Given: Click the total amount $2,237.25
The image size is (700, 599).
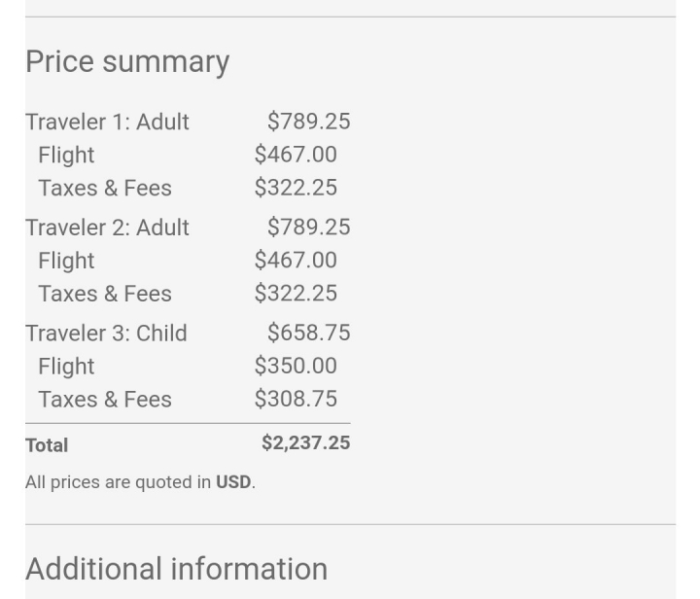Looking at the screenshot, I should click(306, 442).
